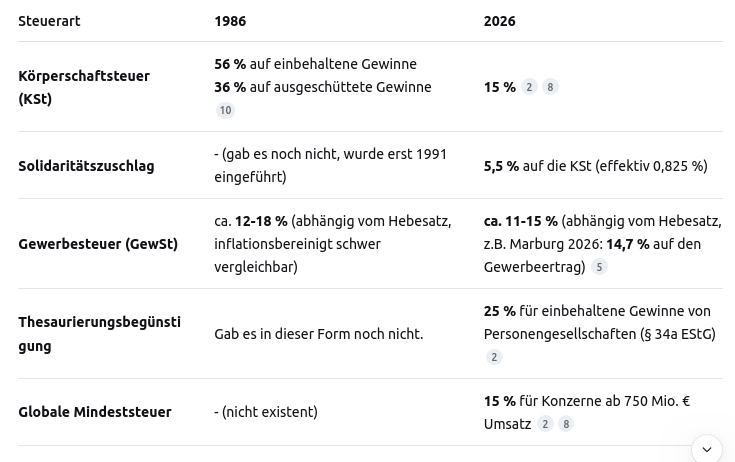Click the '56 % auf einbehaltene Gewinne' text

pyautogui.click(x=315, y=64)
